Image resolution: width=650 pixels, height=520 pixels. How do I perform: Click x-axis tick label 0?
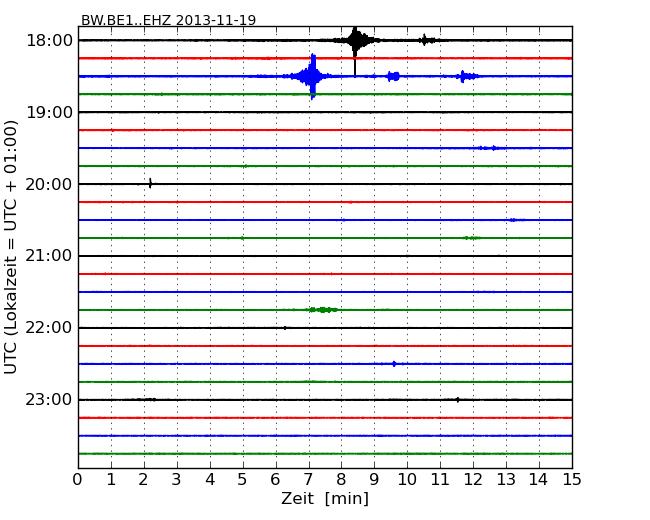pyautogui.click(x=78, y=480)
